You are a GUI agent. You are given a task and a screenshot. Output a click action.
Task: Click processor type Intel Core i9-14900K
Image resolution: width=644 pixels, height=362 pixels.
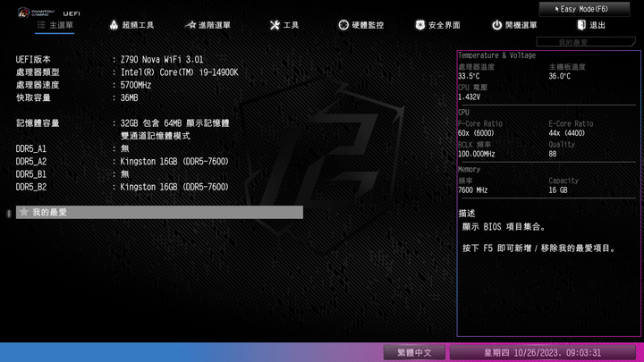click(179, 72)
